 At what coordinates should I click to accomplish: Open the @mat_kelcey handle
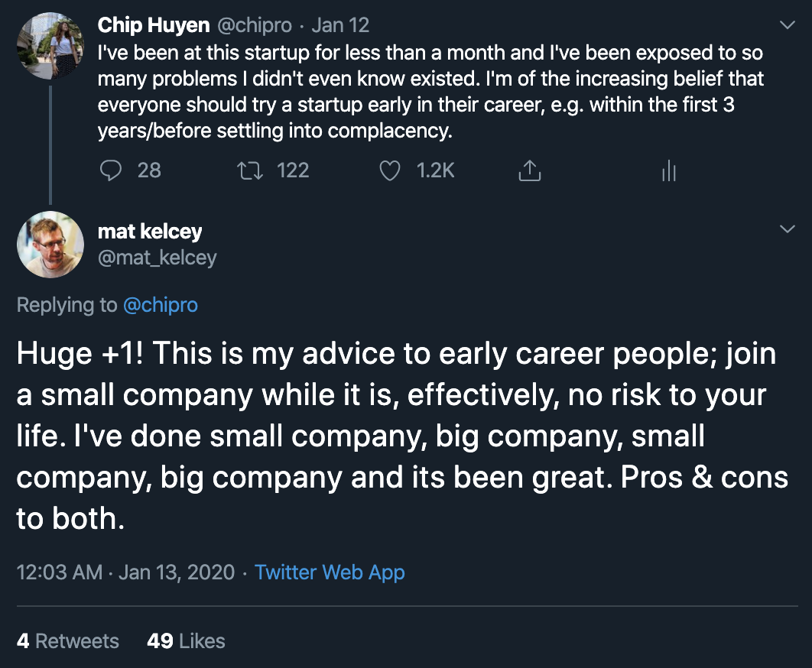coord(157,258)
